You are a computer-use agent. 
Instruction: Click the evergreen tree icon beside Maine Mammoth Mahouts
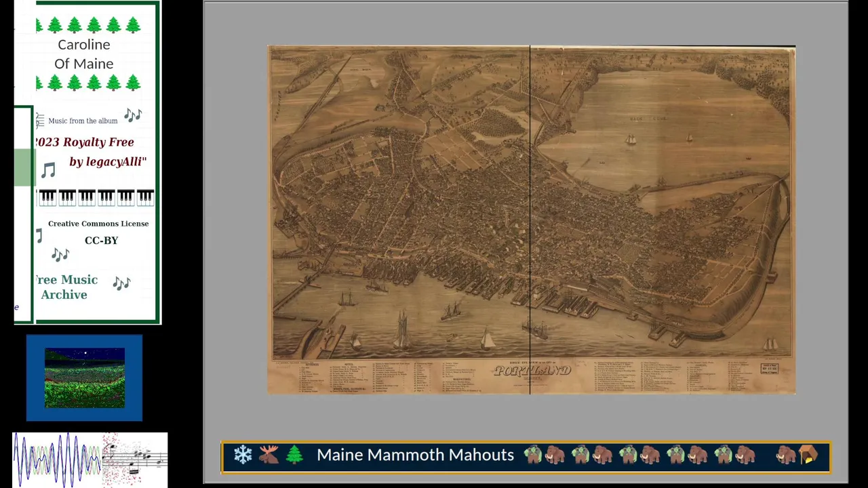294,455
